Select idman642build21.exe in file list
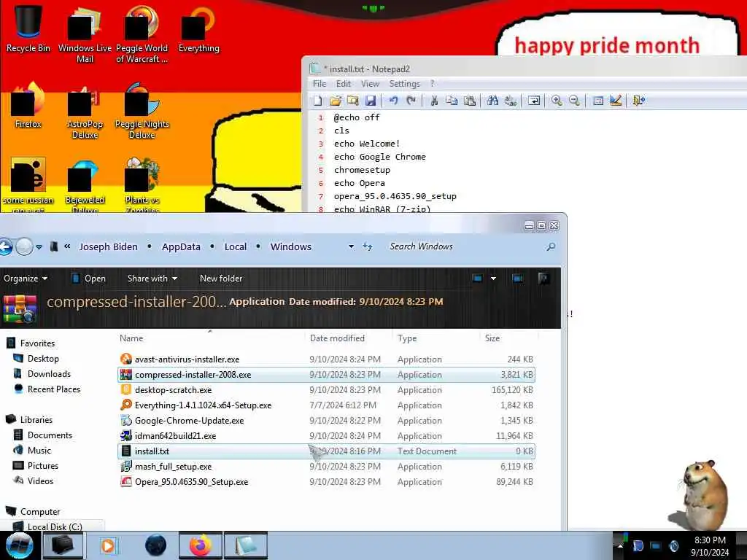Screen dimensions: 747x560 point(326,436)
